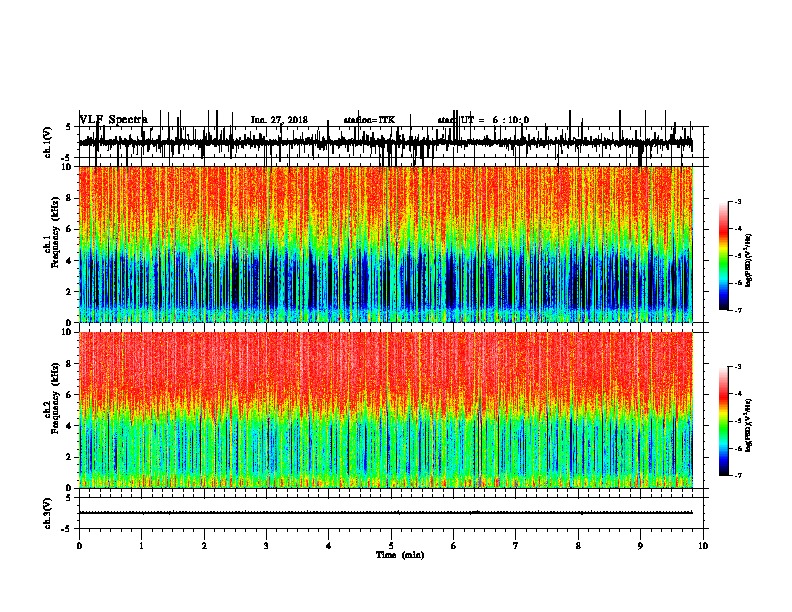Click the "start UT = 6:10:0" header text
The height and width of the screenshot is (612, 792).
click(x=483, y=120)
